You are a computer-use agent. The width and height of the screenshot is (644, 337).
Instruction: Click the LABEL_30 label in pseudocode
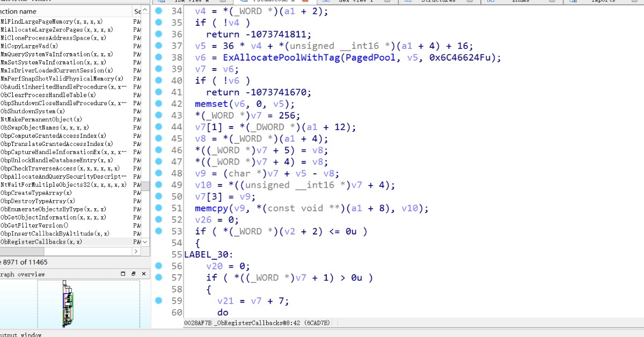(209, 254)
